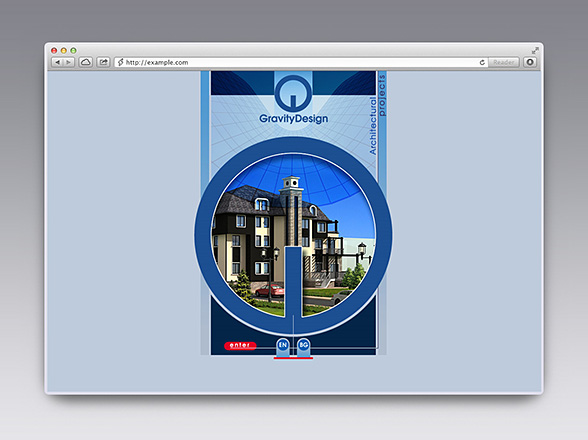Click the building image inside the circle
The width and height of the screenshot is (588, 440).
pyautogui.click(x=293, y=235)
